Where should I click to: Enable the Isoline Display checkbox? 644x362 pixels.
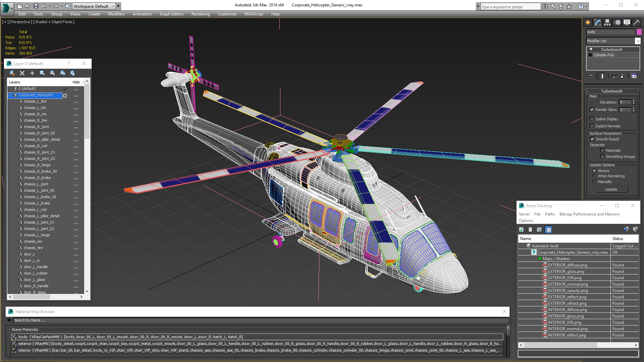pyautogui.click(x=592, y=119)
